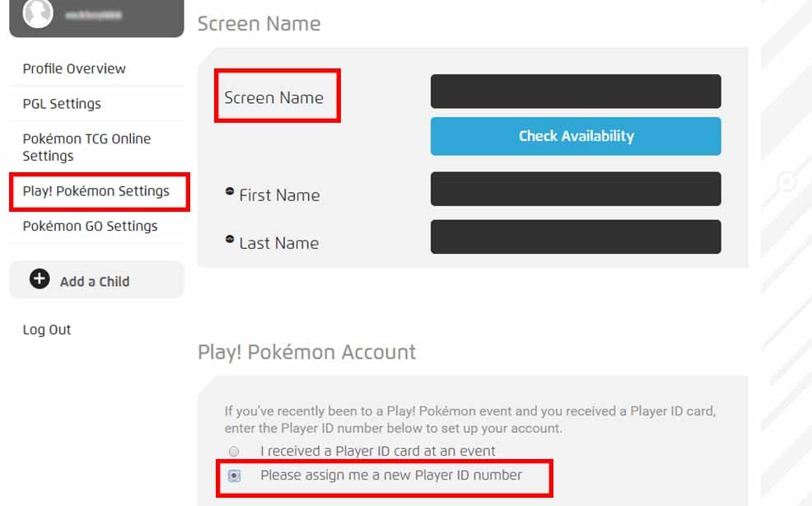Click the bullet icon beside First Name
The height and width of the screenshot is (506, 812).
230,191
